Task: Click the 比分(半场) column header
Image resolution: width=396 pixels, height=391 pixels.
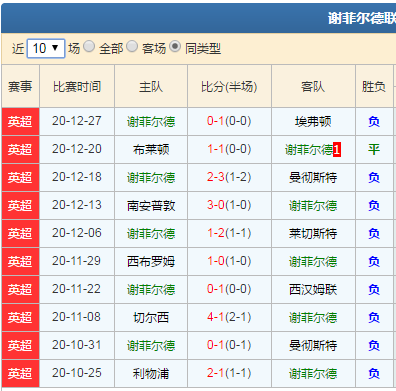Action: (x=229, y=87)
